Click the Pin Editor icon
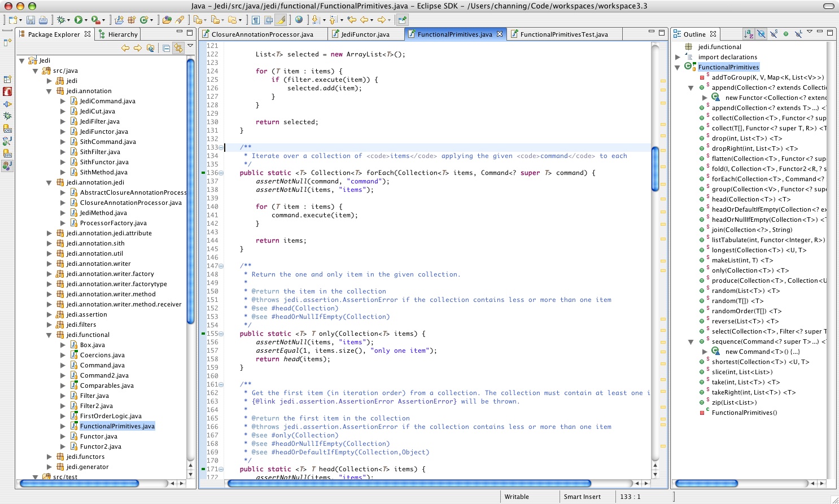Viewport: 839px width, 504px height. pyautogui.click(x=402, y=20)
